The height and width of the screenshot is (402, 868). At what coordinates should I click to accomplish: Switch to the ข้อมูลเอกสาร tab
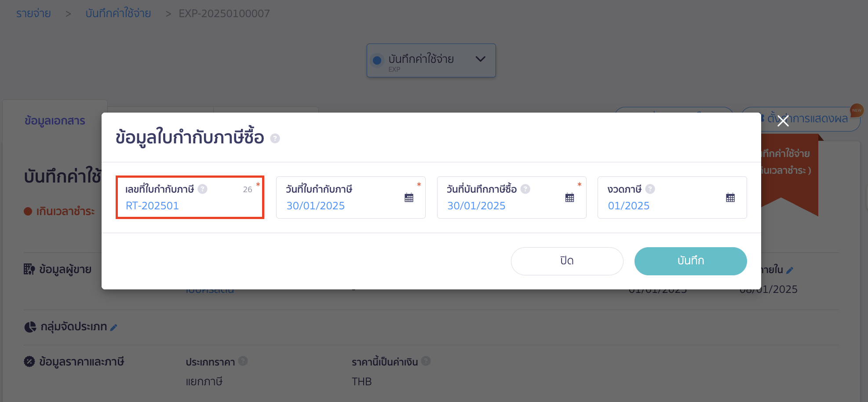pyautogui.click(x=55, y=120)
